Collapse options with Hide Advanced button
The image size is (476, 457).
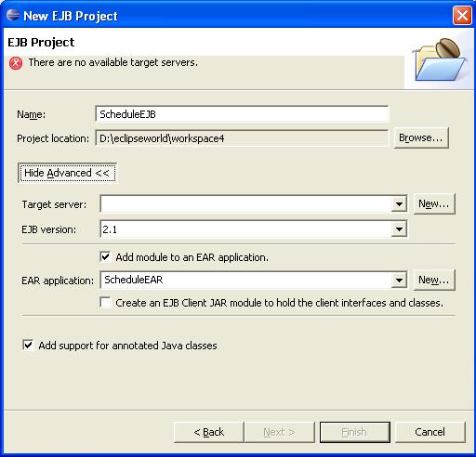click(67, 173)
